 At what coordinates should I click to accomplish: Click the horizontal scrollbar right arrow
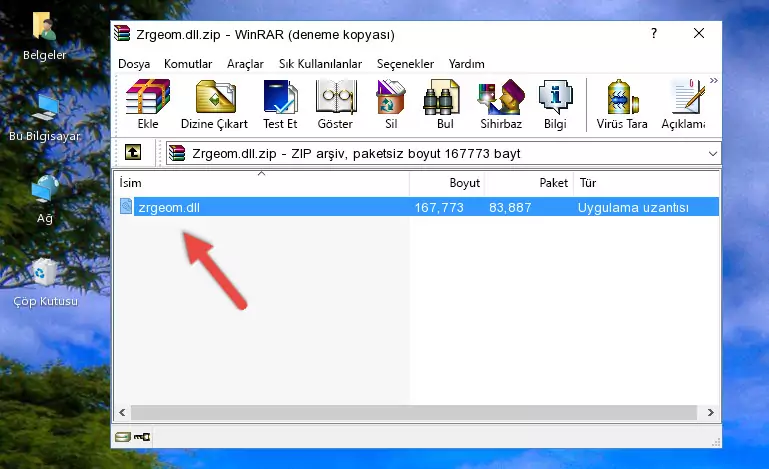pyautogui.click(x=710, y=412)
